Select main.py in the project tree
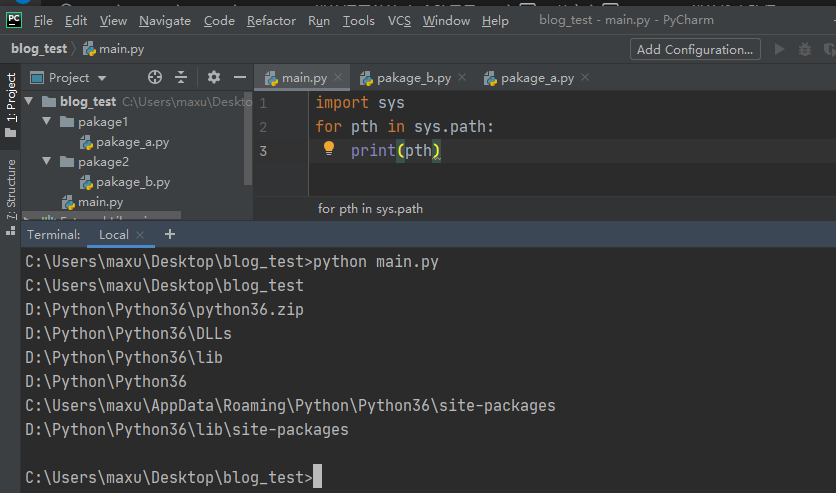This screenshot has height=493, width=836. pyautogui.click(x=100, y=202)
